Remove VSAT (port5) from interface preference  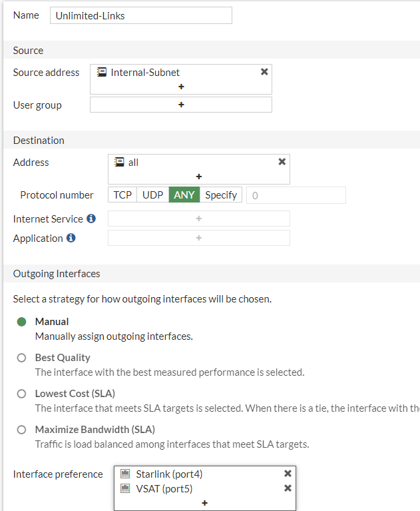click(288, 488)
